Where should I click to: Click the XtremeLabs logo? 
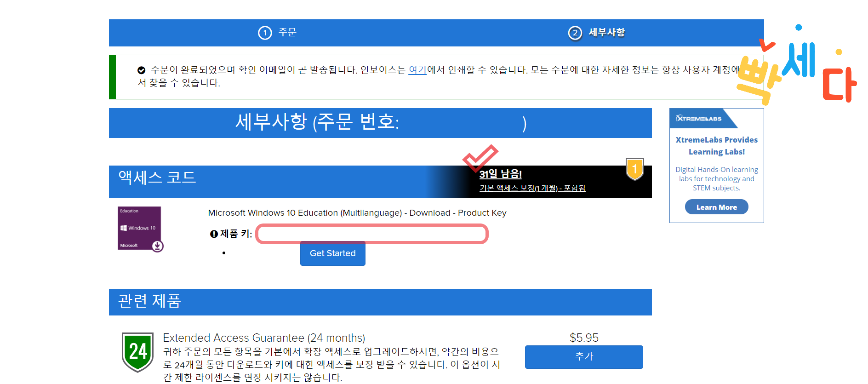click(699, 118)
